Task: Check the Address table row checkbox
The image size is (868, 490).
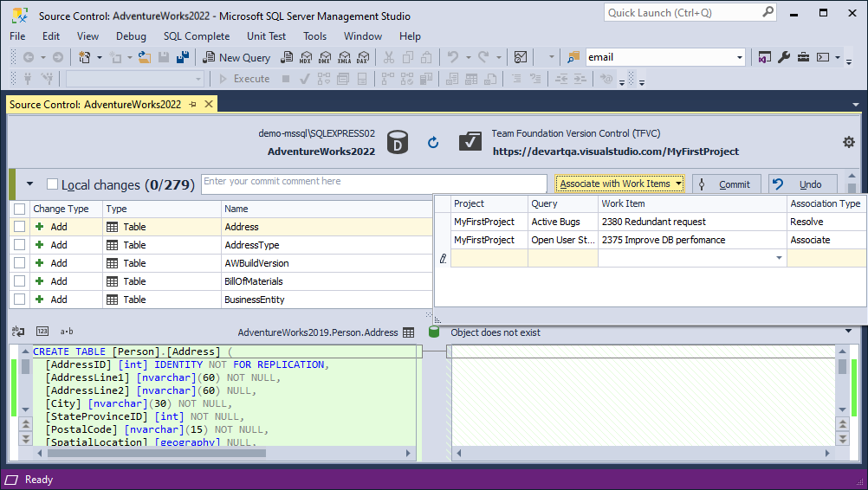Action: (x=19, y=227)
